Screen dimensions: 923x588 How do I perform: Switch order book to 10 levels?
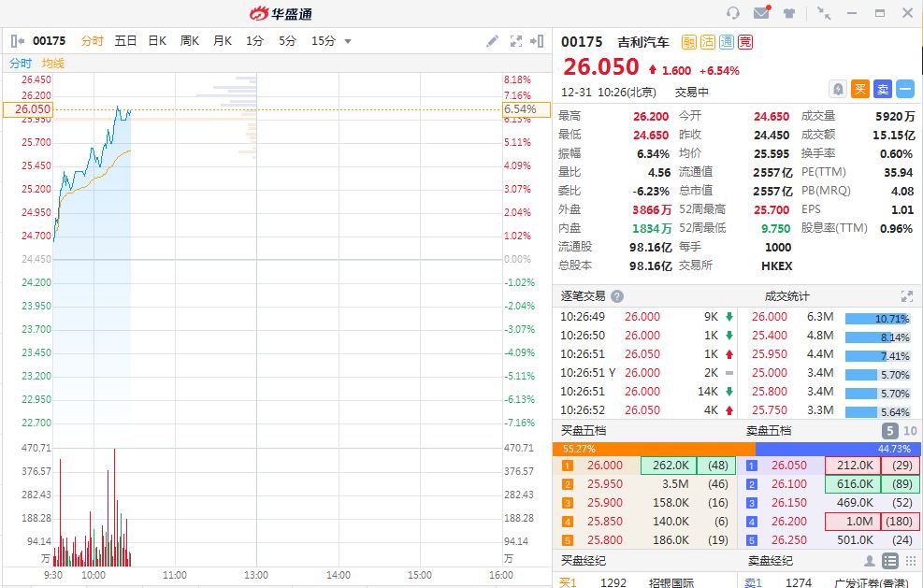[x=908, y=431]
